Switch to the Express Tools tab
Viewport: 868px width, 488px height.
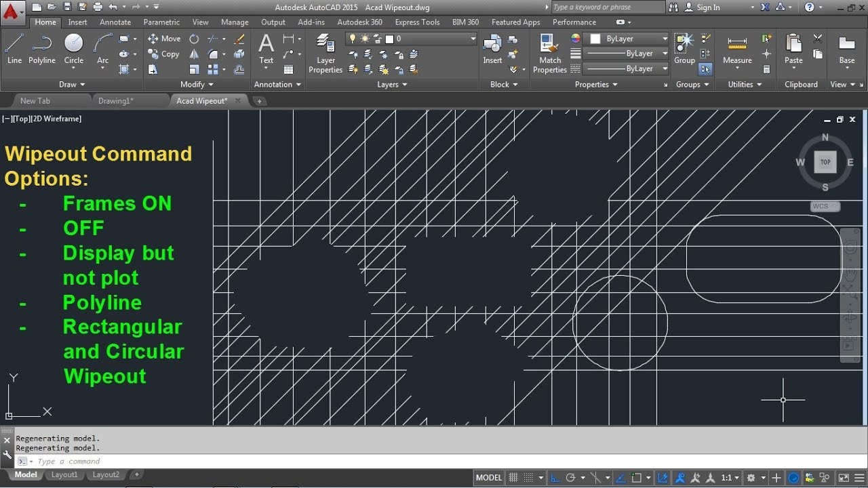(x=417, y=22)
